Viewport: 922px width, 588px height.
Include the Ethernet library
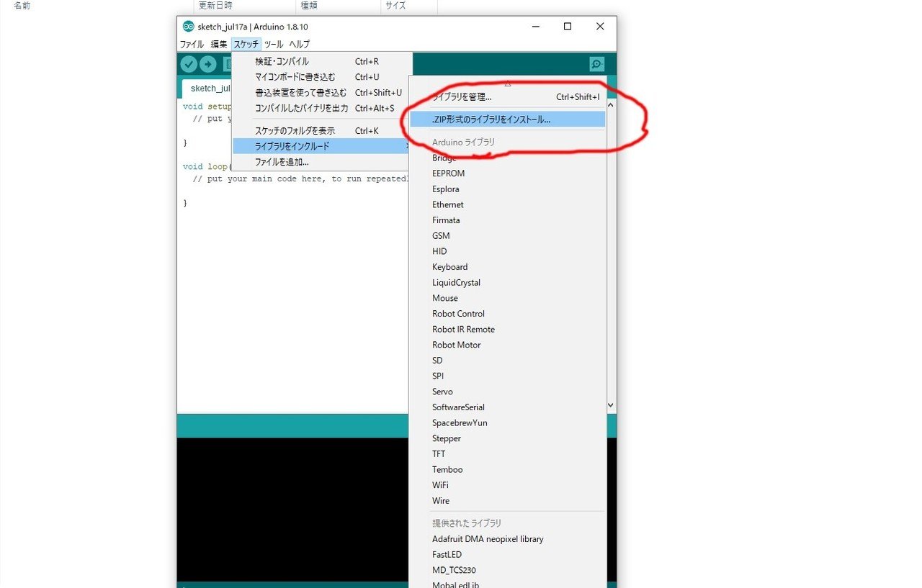(508, 204)
